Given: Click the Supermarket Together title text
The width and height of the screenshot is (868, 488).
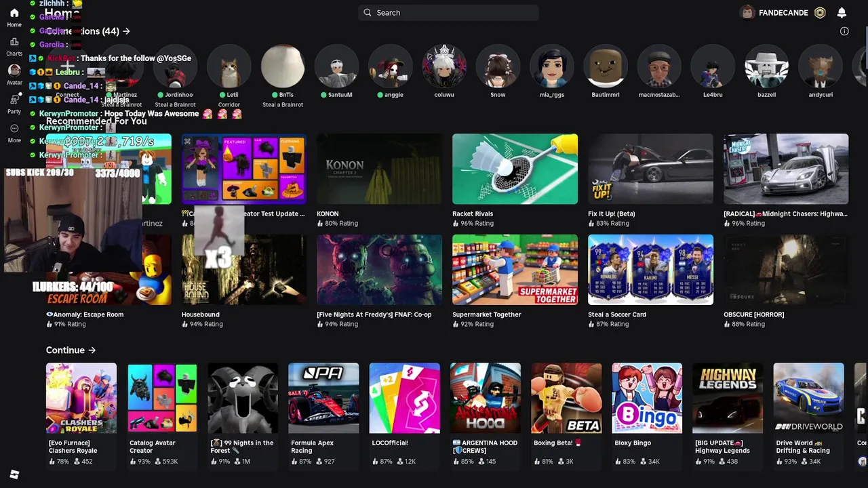Looking at the screenshot, I should (x=487, y=314).
